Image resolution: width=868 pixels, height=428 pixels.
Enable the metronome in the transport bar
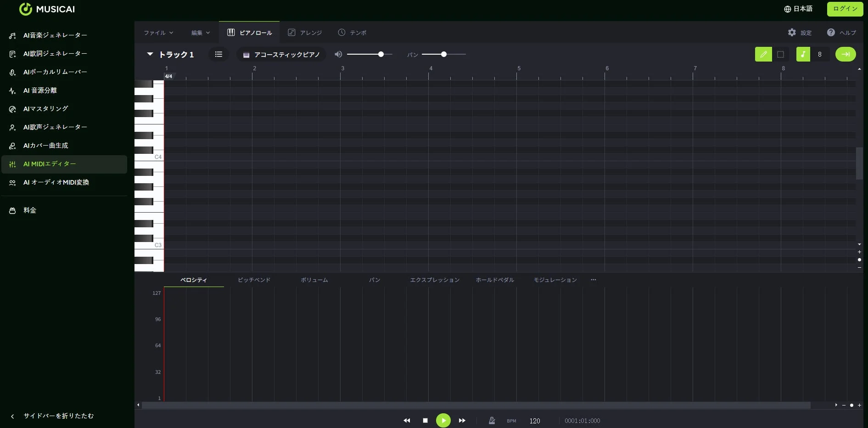[x=492, y=420]
